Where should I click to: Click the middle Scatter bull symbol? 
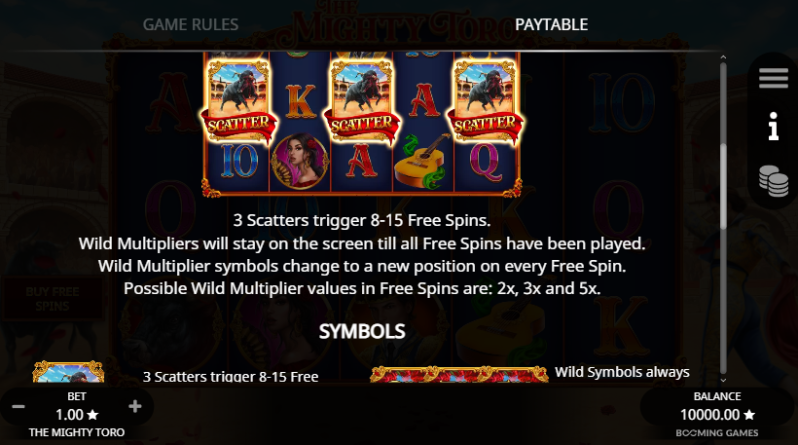click(362, 103)
